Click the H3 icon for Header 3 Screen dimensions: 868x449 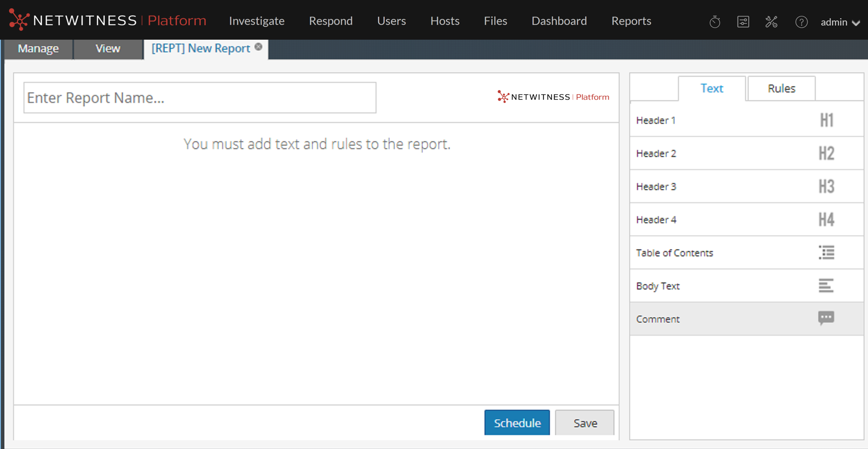coord(826,187)
